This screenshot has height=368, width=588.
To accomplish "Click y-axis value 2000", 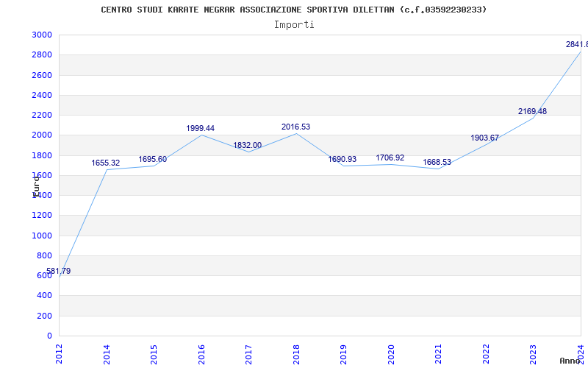I will (x=42, y=135).
